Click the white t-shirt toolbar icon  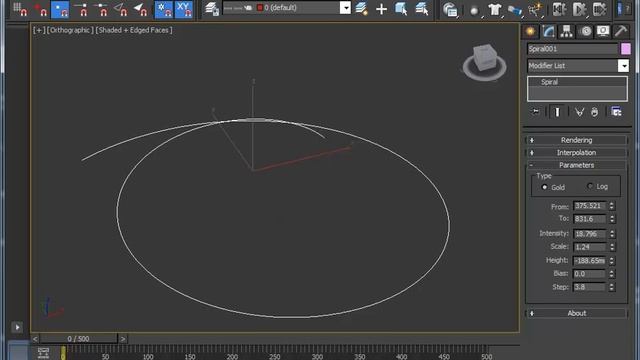click(x=495, y=9)
